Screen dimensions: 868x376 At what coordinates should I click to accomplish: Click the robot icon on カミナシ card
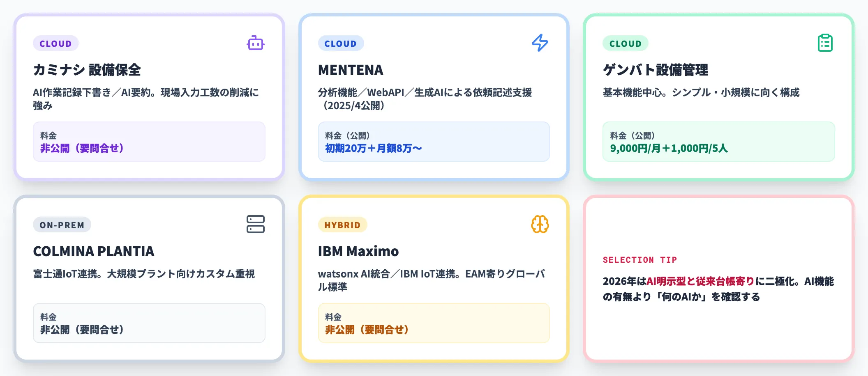point(255,43)
